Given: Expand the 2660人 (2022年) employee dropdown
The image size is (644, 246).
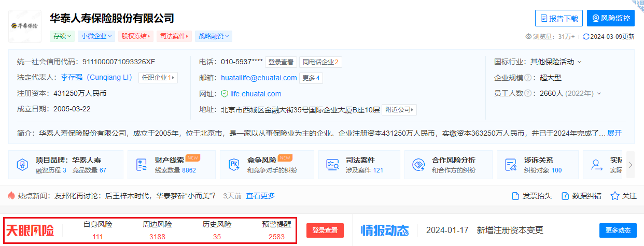Looking at the screenshot, I should pyautogui.click(x=570, y=93).
